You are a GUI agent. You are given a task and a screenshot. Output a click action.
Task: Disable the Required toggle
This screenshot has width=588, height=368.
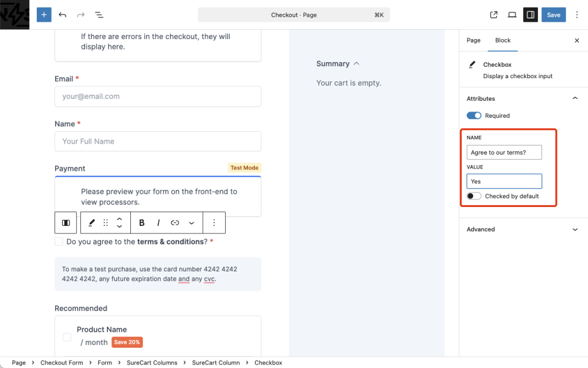[474, 115]
